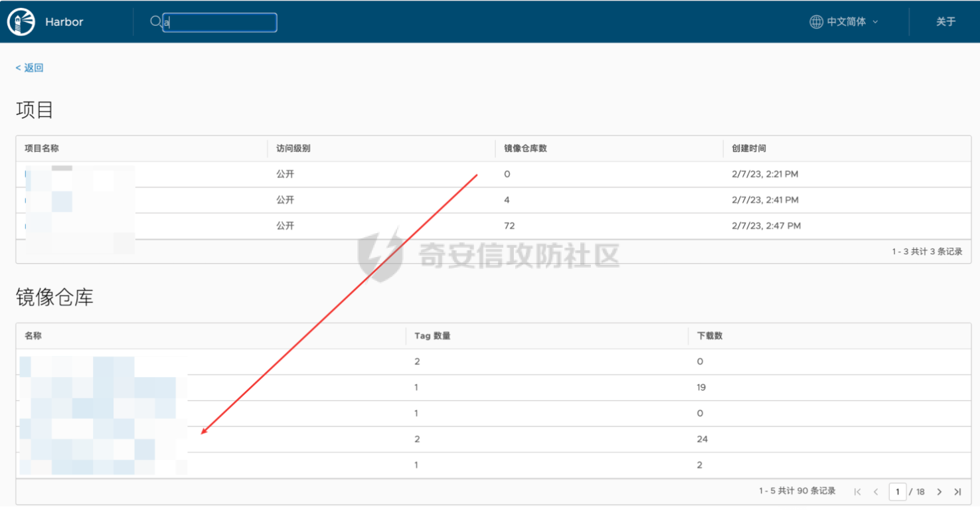The height and width of the screenshot is (510, 980).
Task: Click the page number input box
Action: [x=898, y=492]
